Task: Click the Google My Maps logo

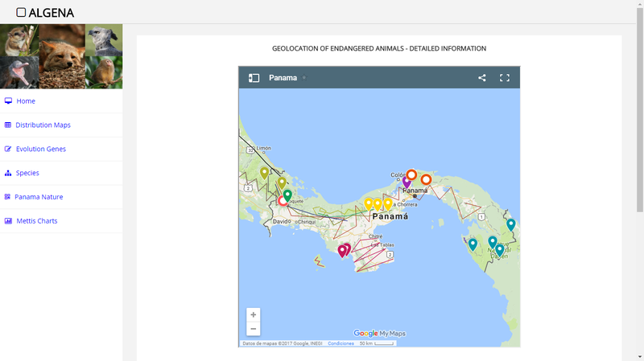Action: (x=379, y=333)
